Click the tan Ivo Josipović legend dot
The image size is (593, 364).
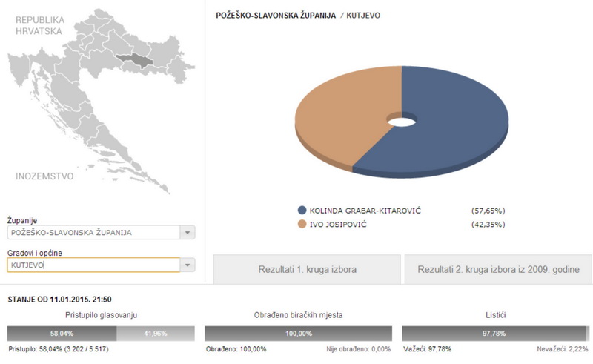point(302,223)
